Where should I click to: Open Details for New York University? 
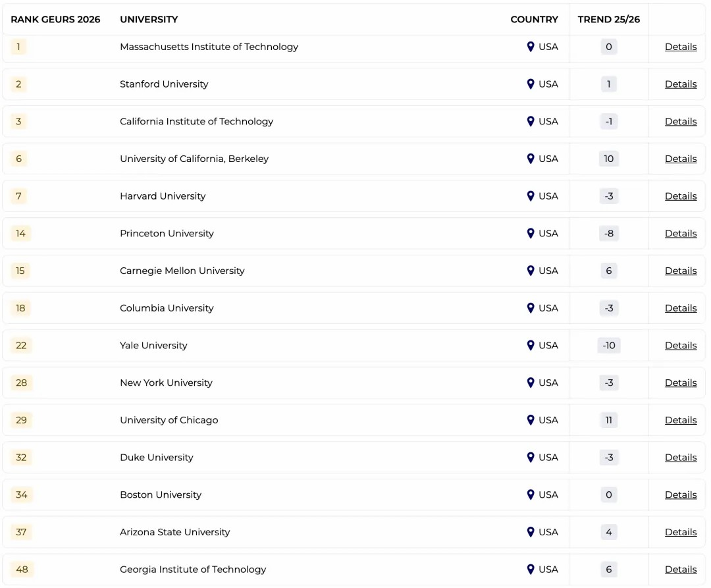(x=681, y=383)
